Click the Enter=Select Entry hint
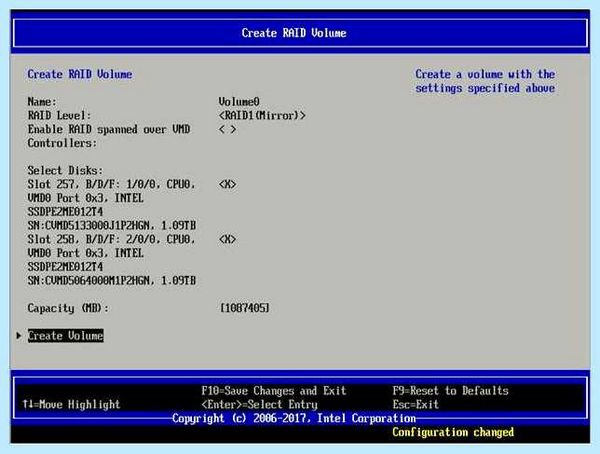Image resolution: width=600 pixels, height=454 pixels. [x=259, y=405]
